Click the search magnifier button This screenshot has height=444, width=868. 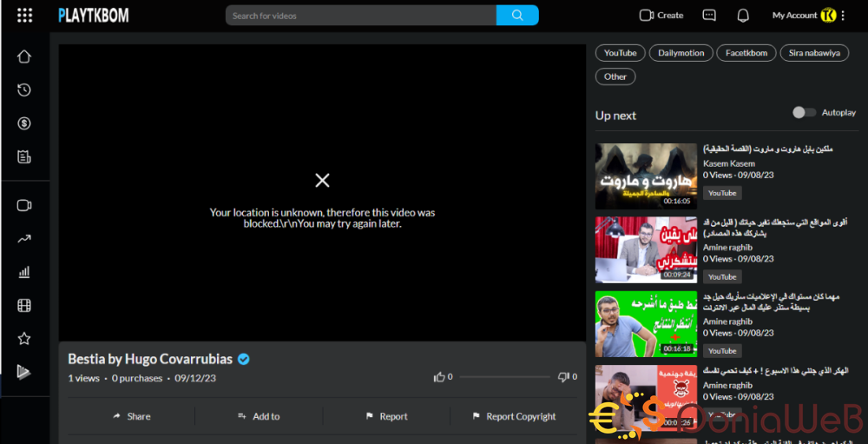pyautogui.click(x=517, y=16)
